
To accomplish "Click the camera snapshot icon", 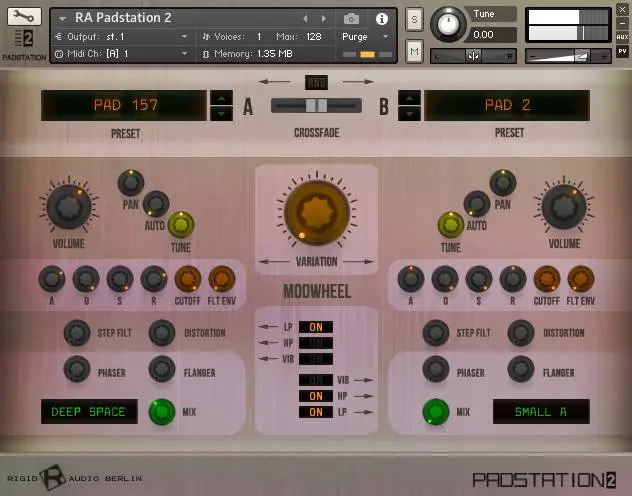I will [x=351, y=19].
